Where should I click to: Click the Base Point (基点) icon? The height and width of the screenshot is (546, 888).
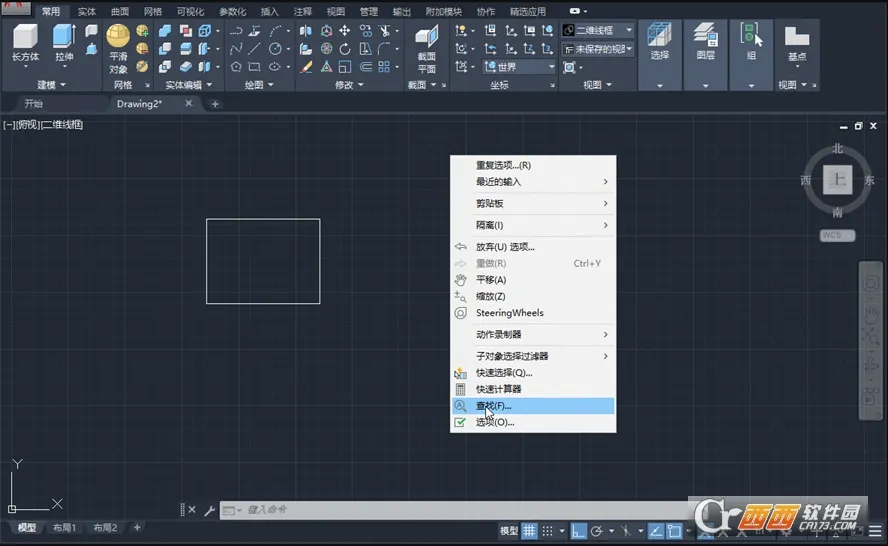point(797,37)
